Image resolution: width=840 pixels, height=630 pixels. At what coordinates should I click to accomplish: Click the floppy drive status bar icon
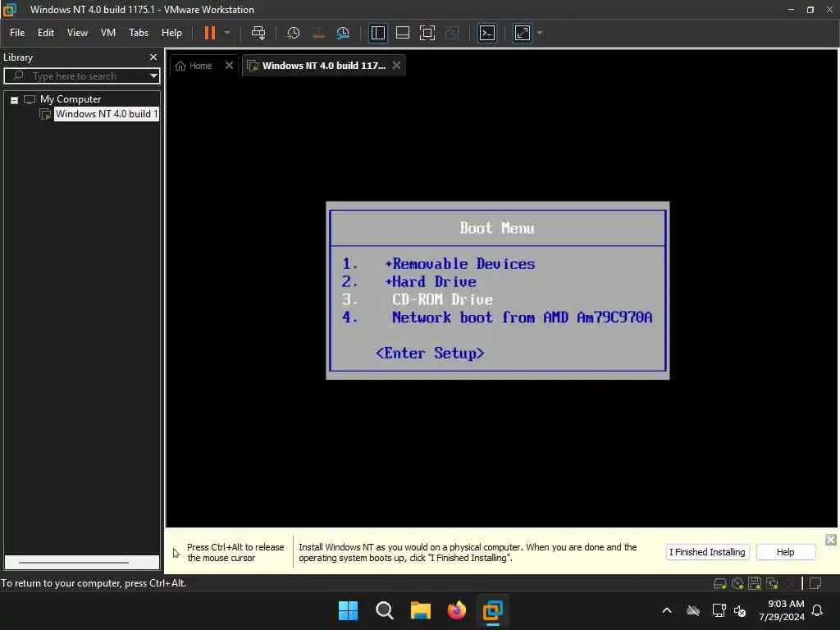tap(755, 583)
